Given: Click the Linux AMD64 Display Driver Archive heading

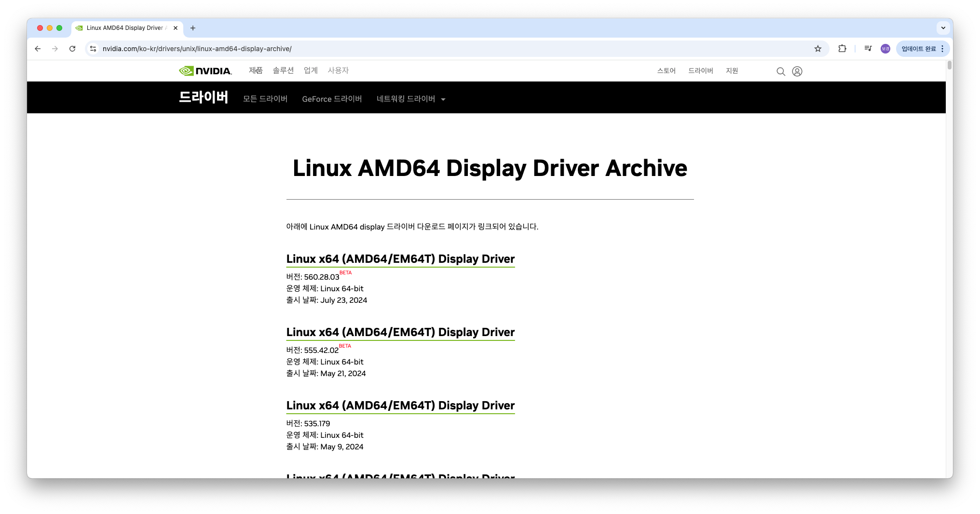Looking at the screenshot, I should click(x=490, y=168).
